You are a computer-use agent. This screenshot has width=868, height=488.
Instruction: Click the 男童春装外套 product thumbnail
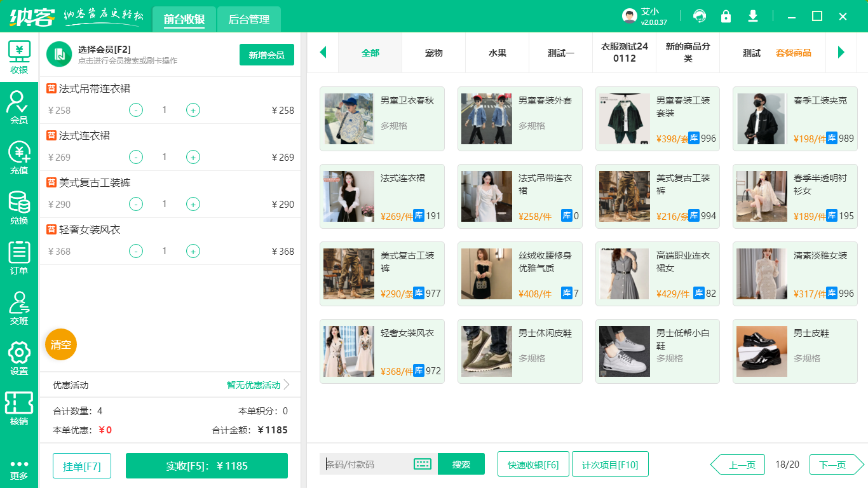(x=486, y=118)
